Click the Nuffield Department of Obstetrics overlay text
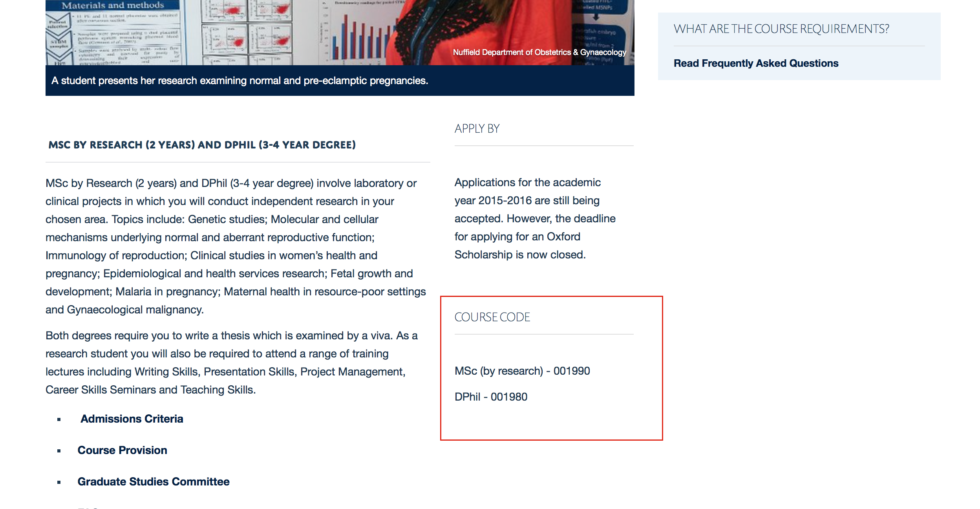The width and height of the screenshot is (980, 509). pyautogui.click(x=539, y=52)
